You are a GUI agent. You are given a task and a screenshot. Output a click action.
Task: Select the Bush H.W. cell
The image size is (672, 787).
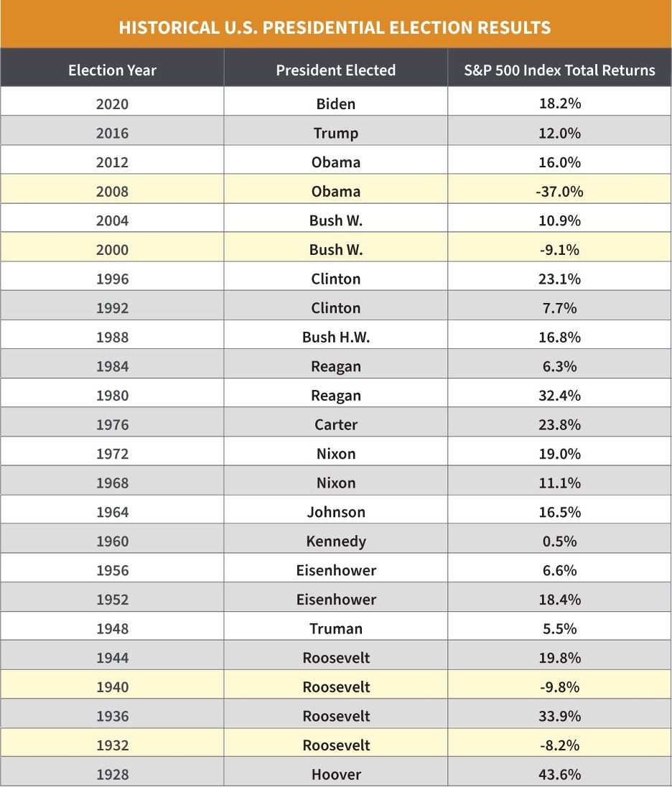click(335, 337)
